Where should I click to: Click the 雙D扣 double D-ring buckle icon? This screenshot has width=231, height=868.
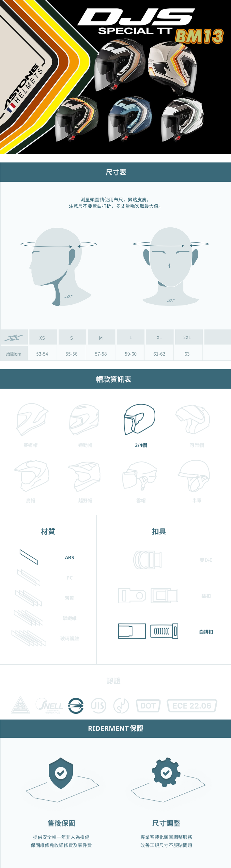point(148,560)
